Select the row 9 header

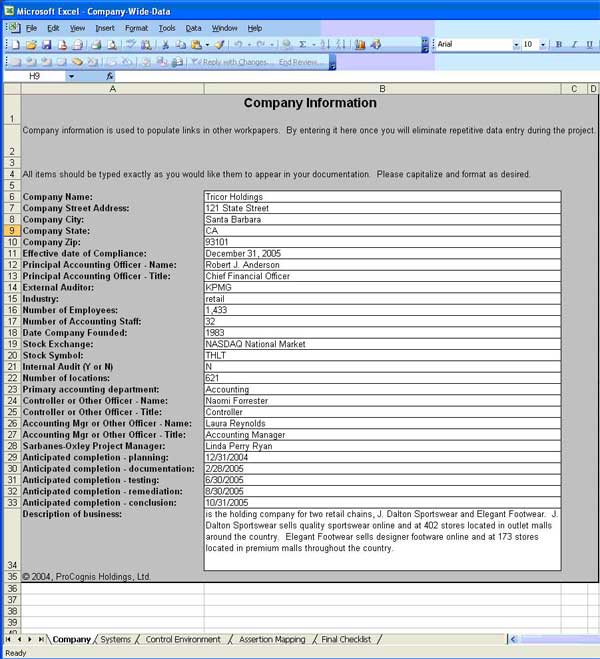tap(12, 231)
